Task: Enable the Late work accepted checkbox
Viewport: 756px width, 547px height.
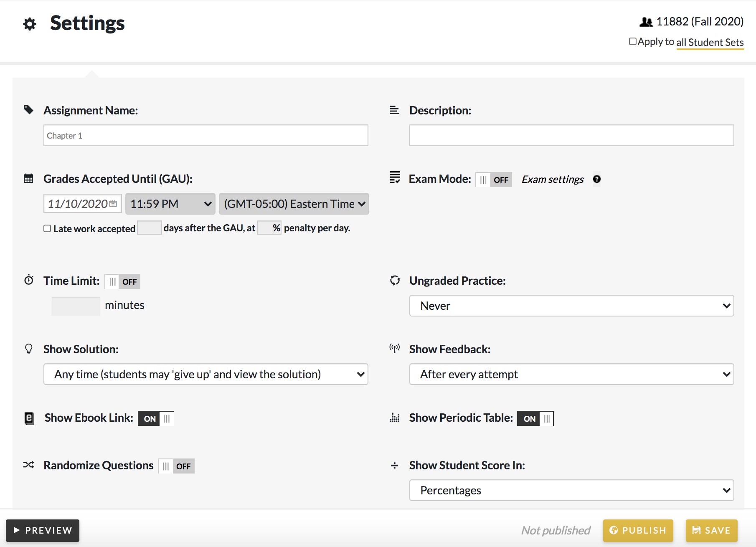Action: pyautogui.click(x=47, y=228)
